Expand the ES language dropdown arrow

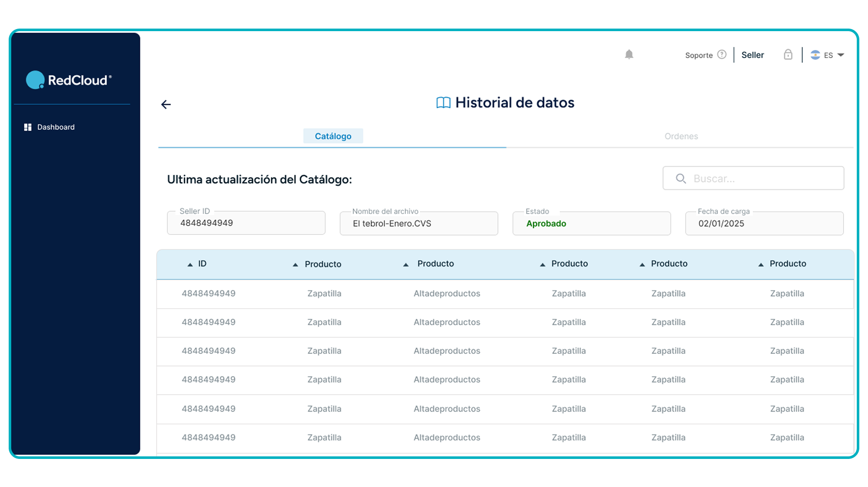click(x=840, y=55)
